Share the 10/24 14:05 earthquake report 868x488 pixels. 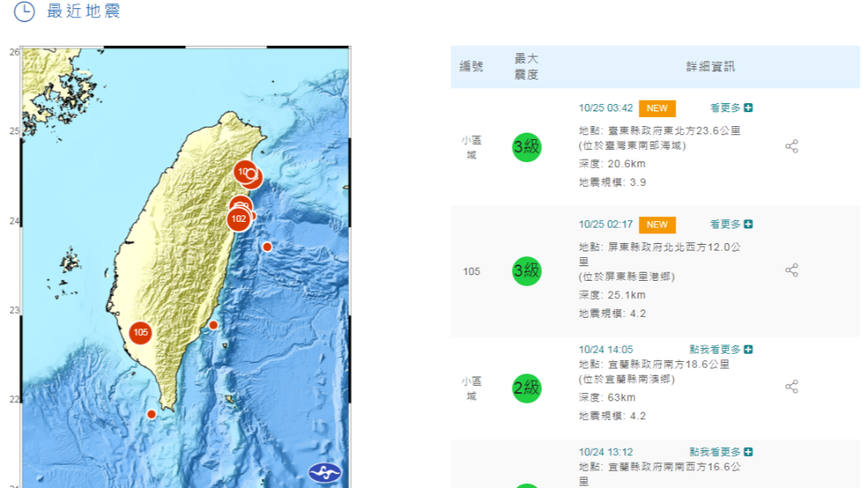pos(792,386)
